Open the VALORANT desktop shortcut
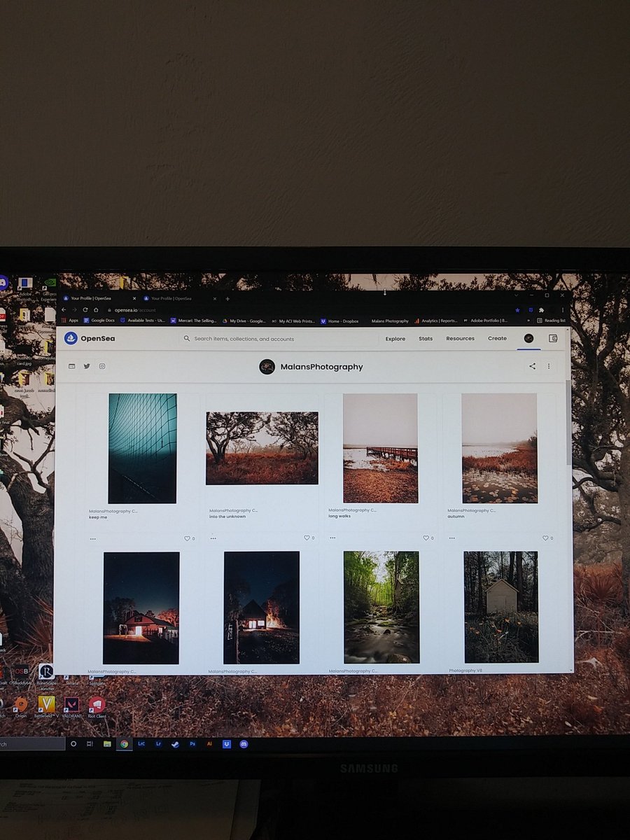 point(72,707)
